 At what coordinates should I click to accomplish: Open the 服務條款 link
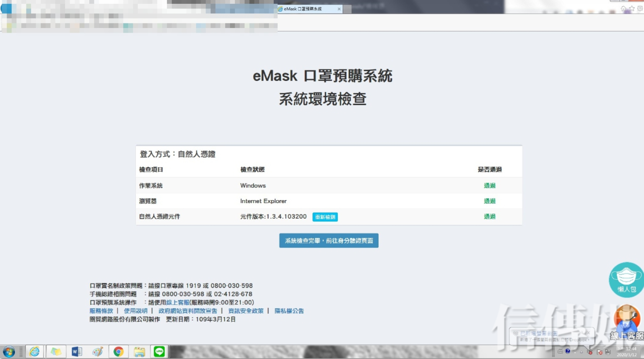point(101,311)
